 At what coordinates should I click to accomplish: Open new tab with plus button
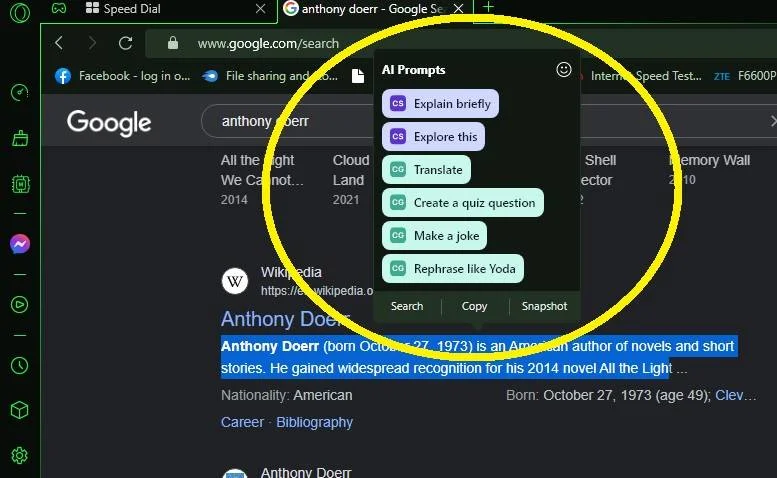pyautogui.click(x=488, y=7)
